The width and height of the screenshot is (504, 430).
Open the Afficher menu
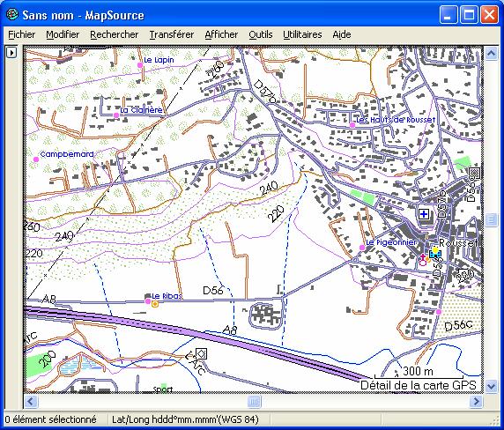tap(221, 34)
